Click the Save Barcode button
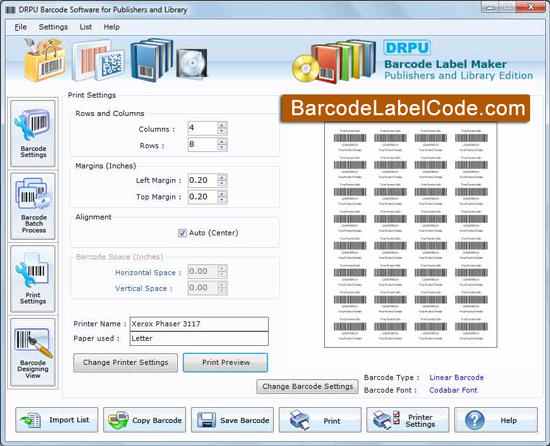 point(232,420)
